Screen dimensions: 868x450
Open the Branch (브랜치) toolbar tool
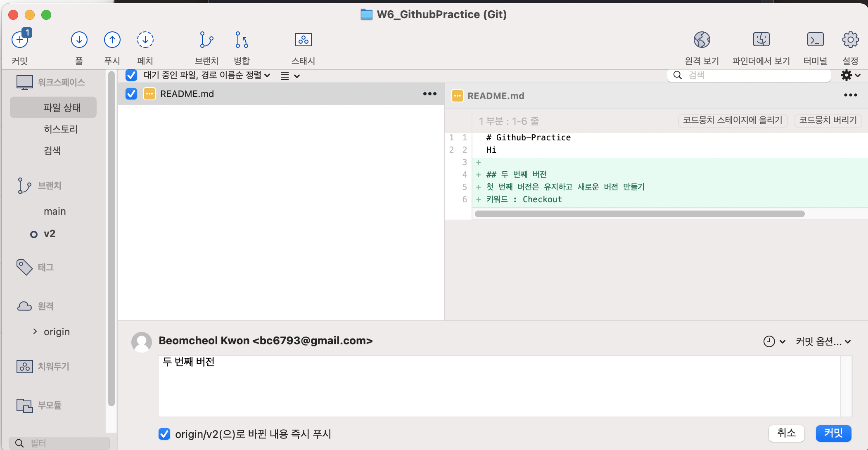coord(206,40)
